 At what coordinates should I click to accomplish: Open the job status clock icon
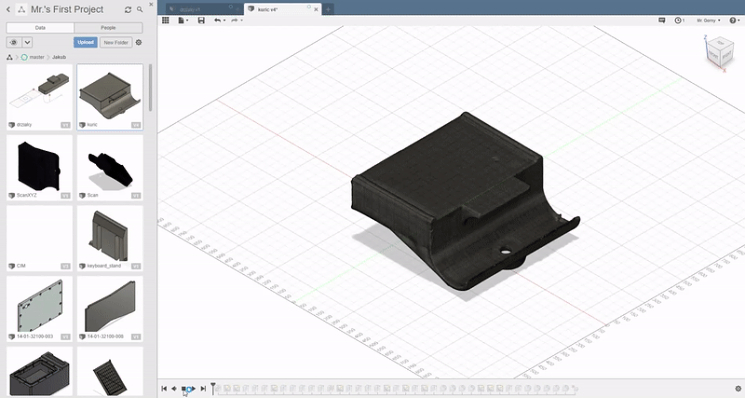[678, 20]
